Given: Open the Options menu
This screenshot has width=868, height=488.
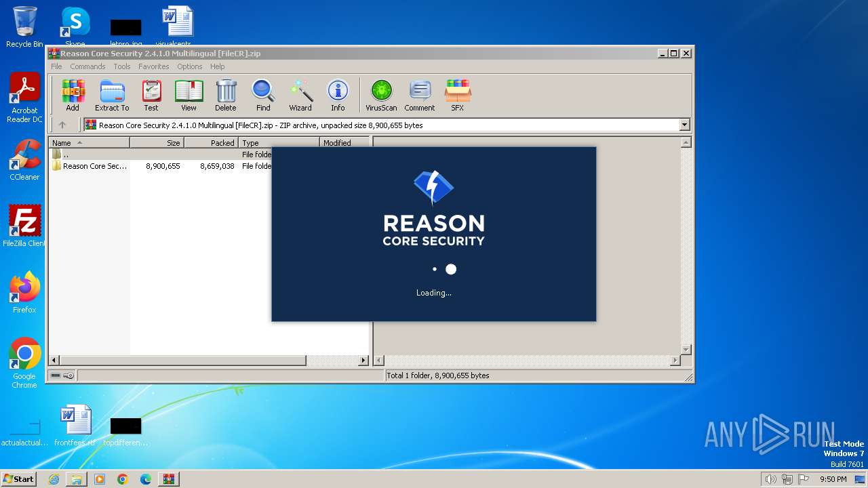Looking at the screenshot, I should 190,66.
